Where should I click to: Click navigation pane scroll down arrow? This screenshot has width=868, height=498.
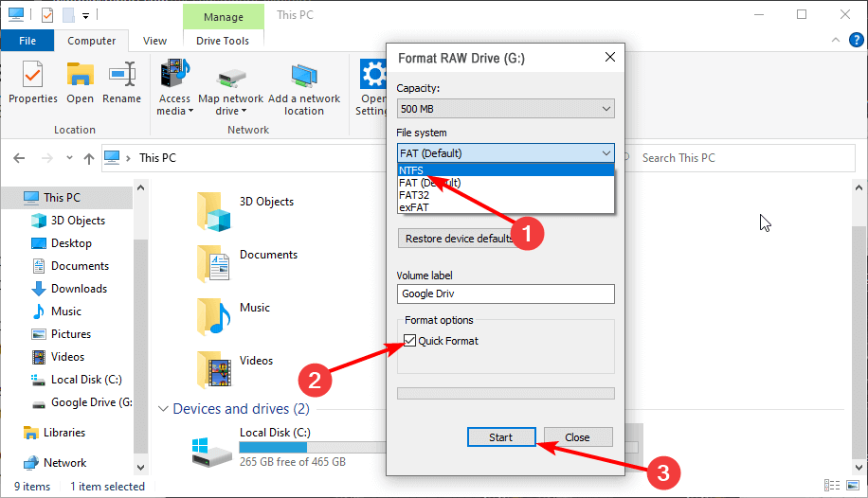[140, 468]
